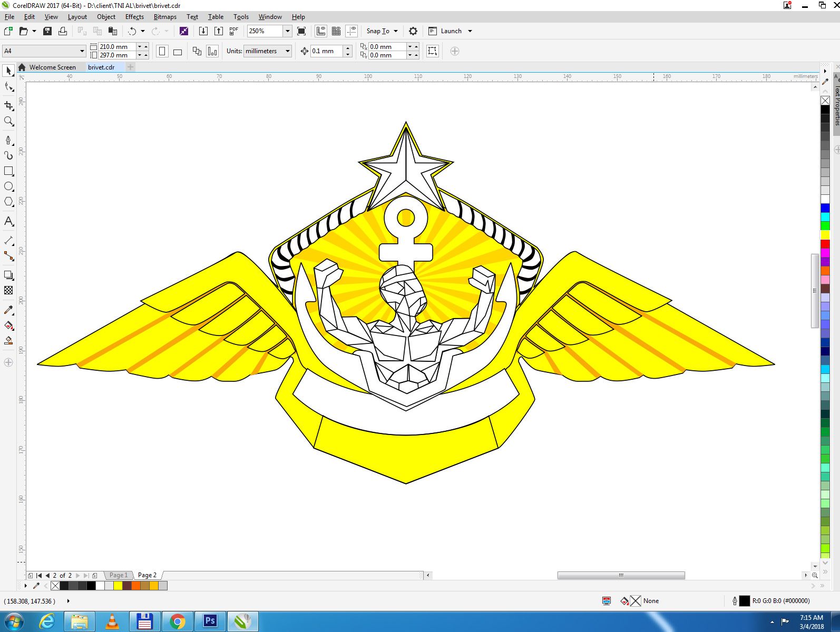Click the New document icon
840x632 pixels.
[8, 31]
